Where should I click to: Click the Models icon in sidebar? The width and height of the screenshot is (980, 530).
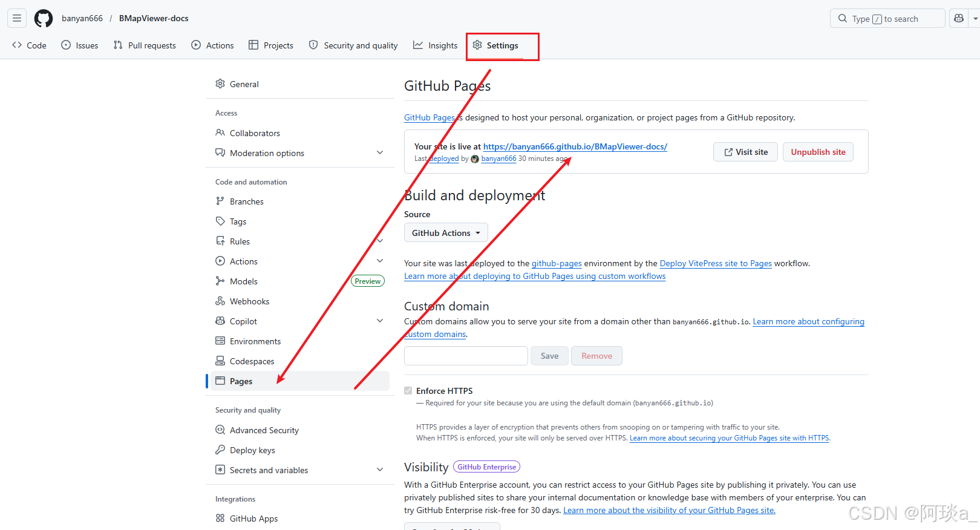coord(220,281)
